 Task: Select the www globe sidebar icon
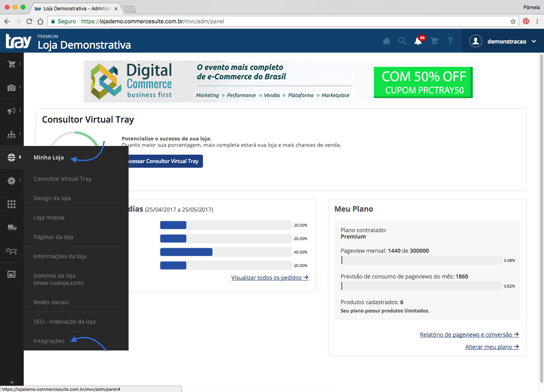pos(11,157)
